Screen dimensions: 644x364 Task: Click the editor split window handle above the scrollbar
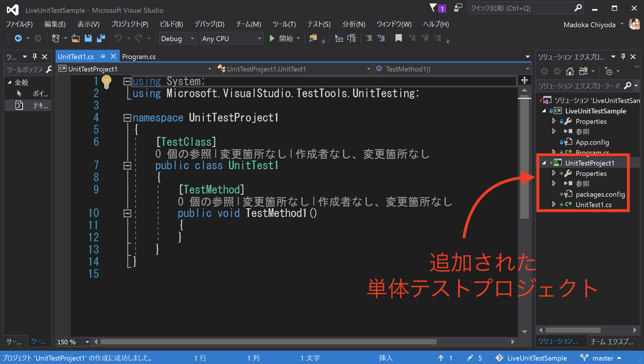(525, 80)
